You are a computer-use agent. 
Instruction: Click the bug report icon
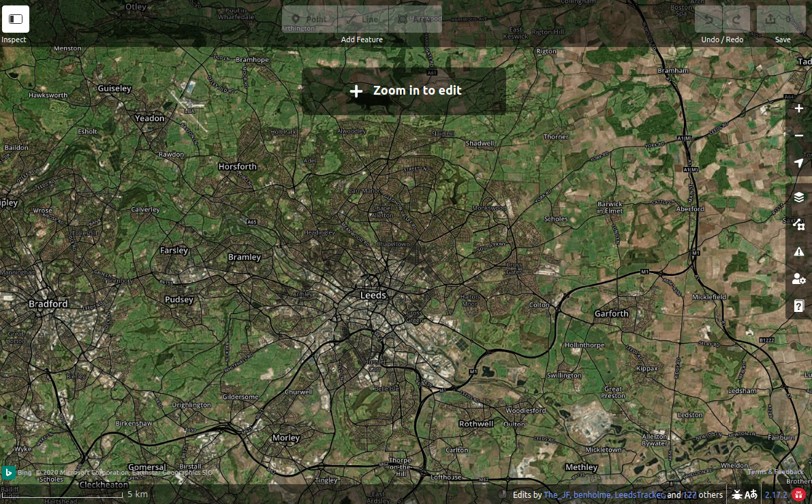[738, 494]
